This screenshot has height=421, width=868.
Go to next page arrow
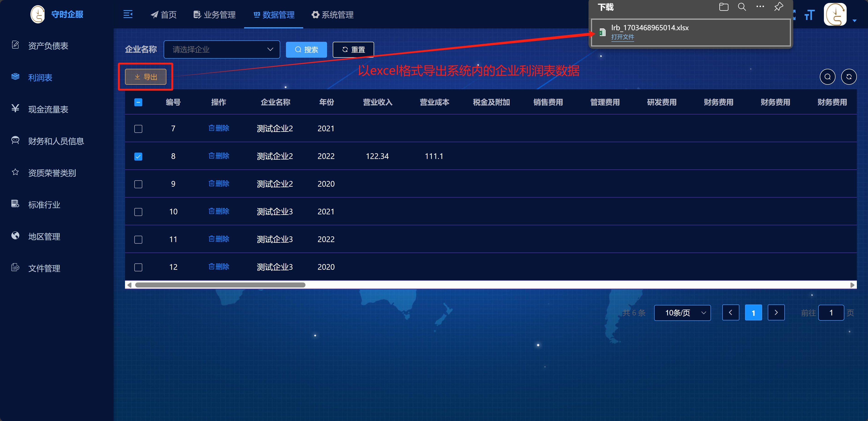pos(776,313)
